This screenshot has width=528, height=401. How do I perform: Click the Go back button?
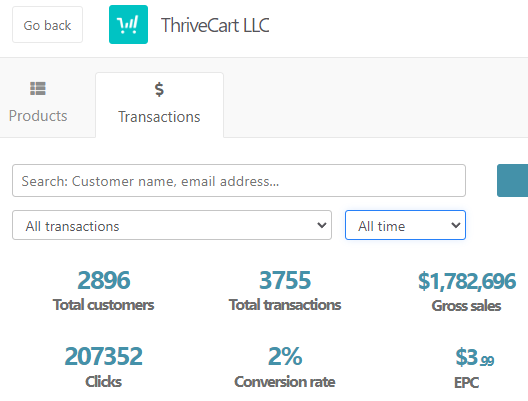47,25
